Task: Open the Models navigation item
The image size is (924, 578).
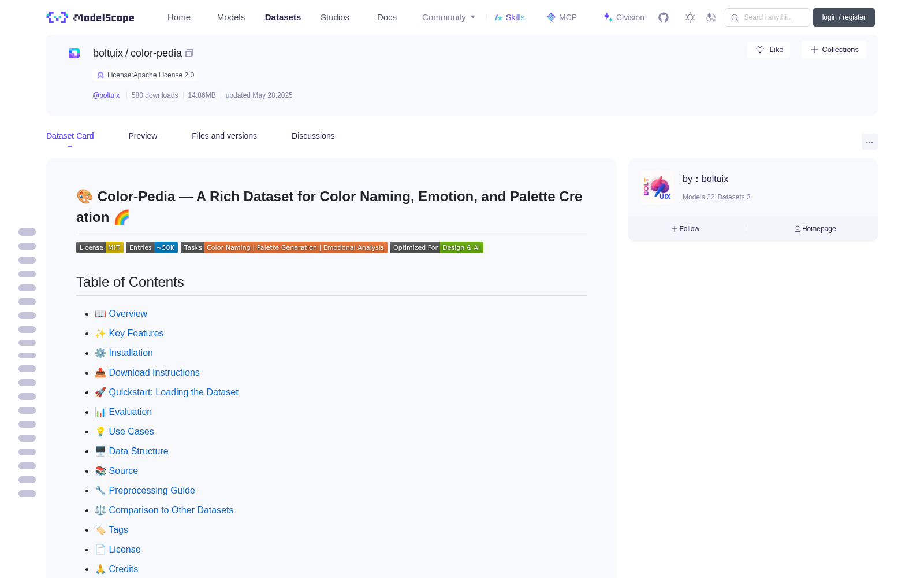Action: click(231, 17)
